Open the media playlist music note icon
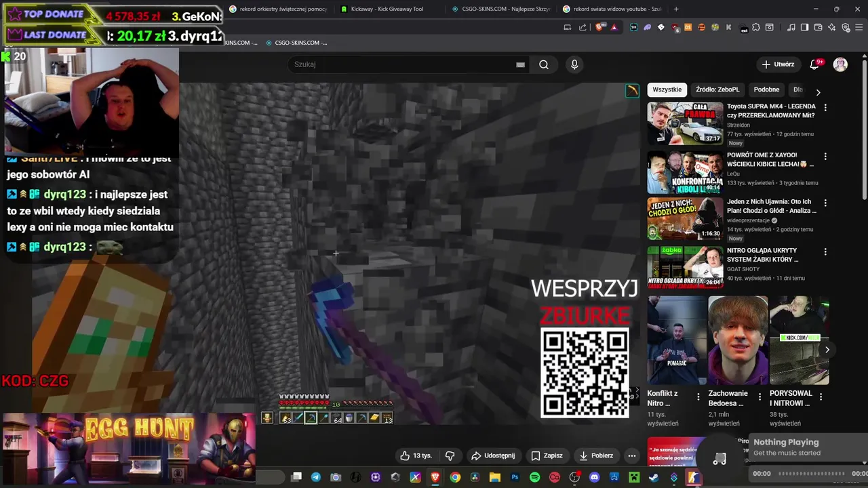Image resolution: width=868 pixels, height=488 pixels. [x=791, y=27]
